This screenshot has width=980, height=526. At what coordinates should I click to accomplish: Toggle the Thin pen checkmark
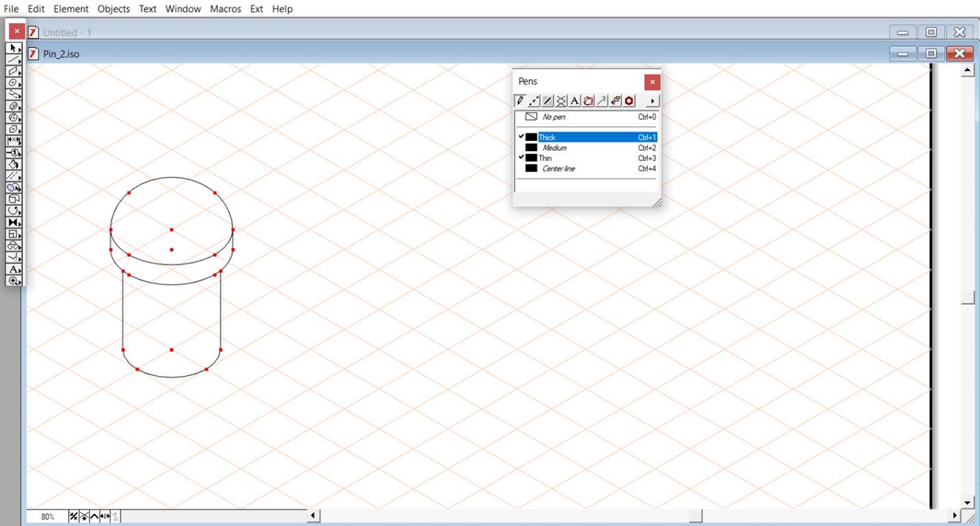click(x=521, y=158)
